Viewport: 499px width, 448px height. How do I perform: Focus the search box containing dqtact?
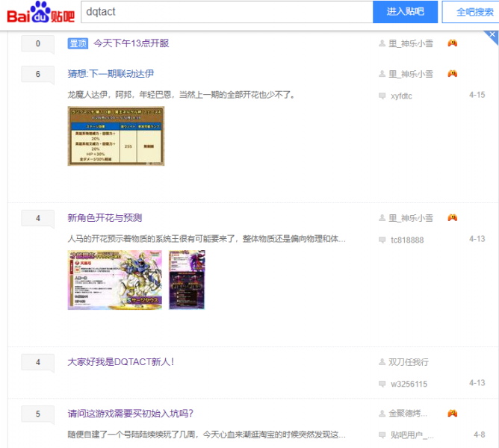[x=227, y=12]
